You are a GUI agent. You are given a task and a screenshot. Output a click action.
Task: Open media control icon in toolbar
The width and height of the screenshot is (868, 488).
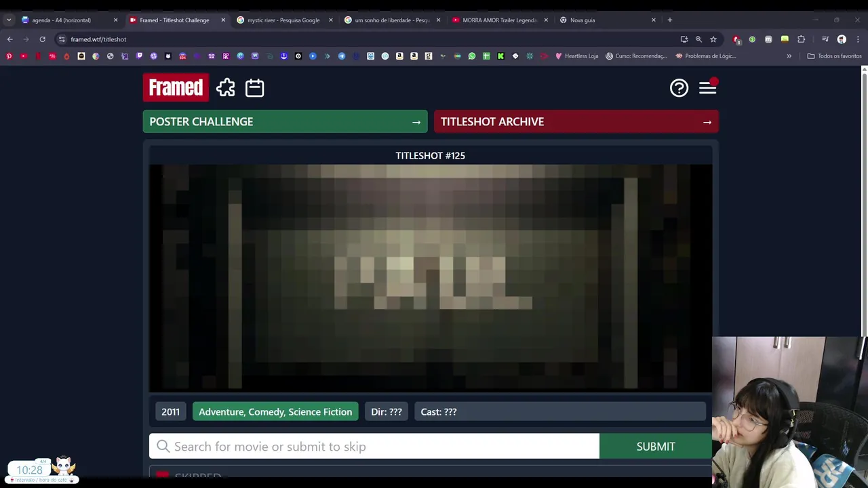(825, 39)
